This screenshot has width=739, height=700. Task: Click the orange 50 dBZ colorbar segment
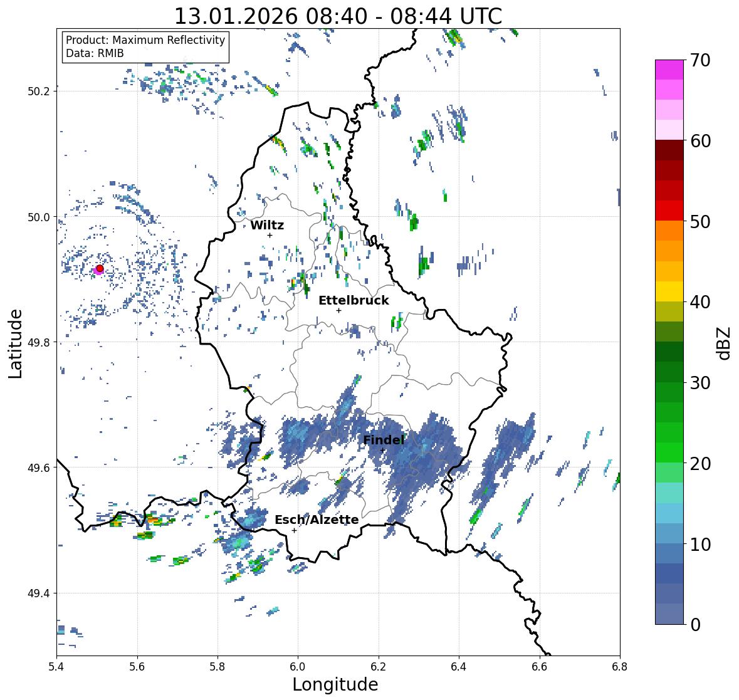tap(669, 231)
